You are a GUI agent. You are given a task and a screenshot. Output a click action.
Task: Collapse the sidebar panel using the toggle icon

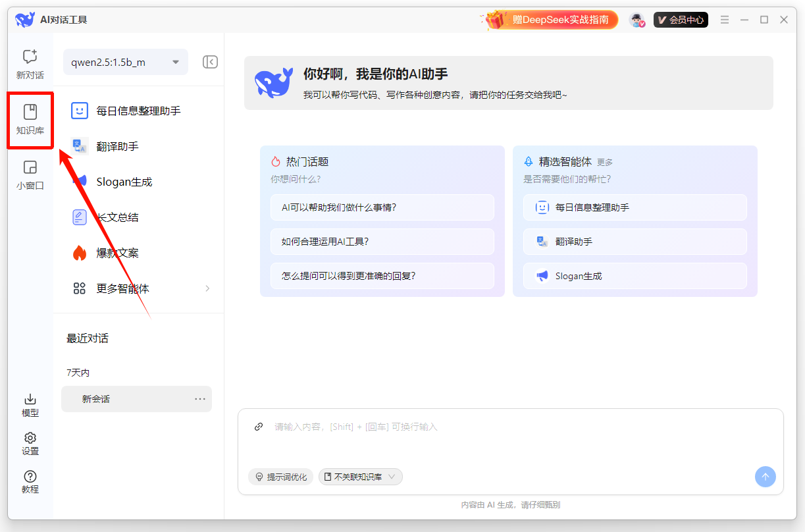[210, 62]
